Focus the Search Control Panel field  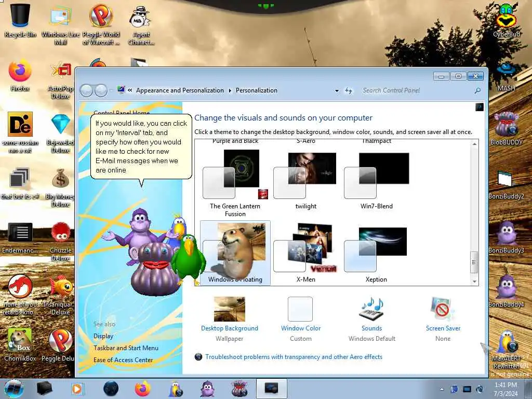pos(417,90)
